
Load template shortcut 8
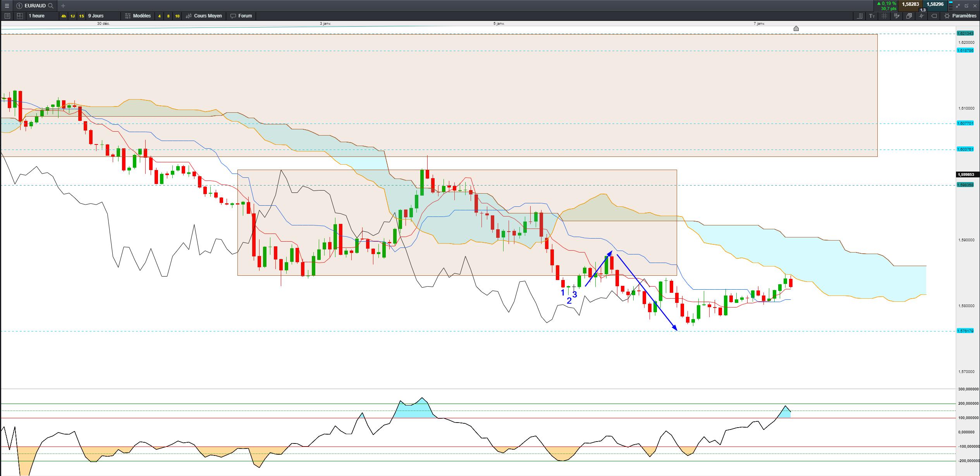(168, 16)
